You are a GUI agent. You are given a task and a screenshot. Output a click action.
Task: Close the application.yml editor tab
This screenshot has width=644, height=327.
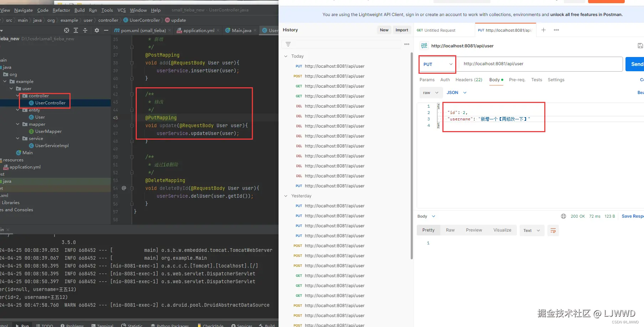218,31
